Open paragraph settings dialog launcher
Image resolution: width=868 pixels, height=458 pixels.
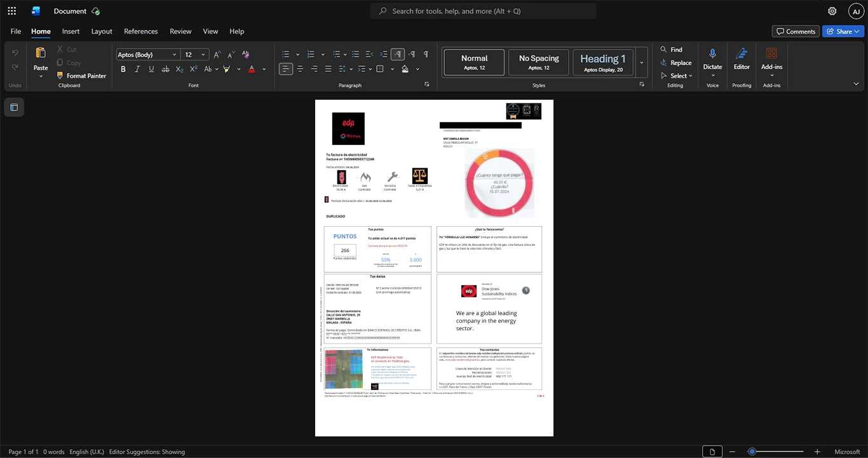point(426,84)
